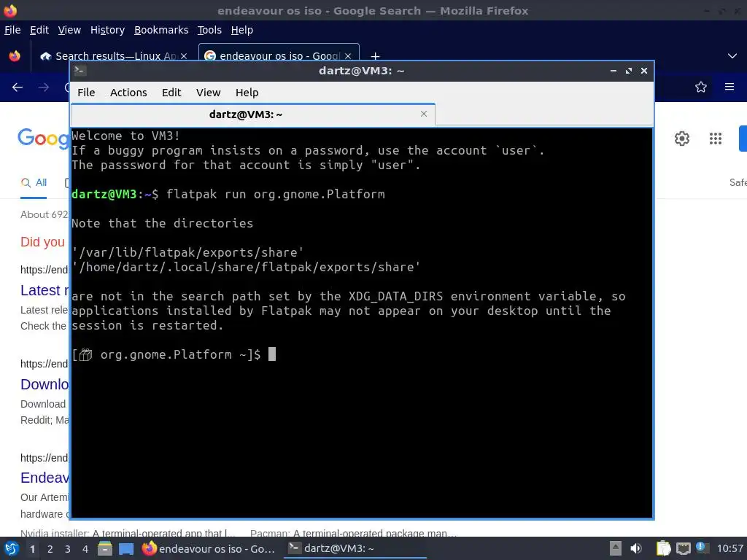The width and height of the screenshot is (747, 560).
Task: Switch to workspace 3
Action: [x=68, y=549]
